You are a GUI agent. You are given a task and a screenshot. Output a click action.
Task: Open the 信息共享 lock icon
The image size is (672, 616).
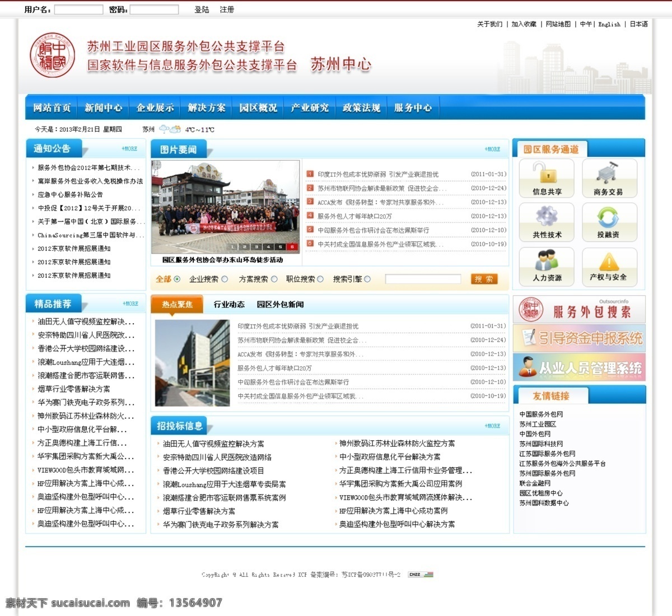(547, 178)
